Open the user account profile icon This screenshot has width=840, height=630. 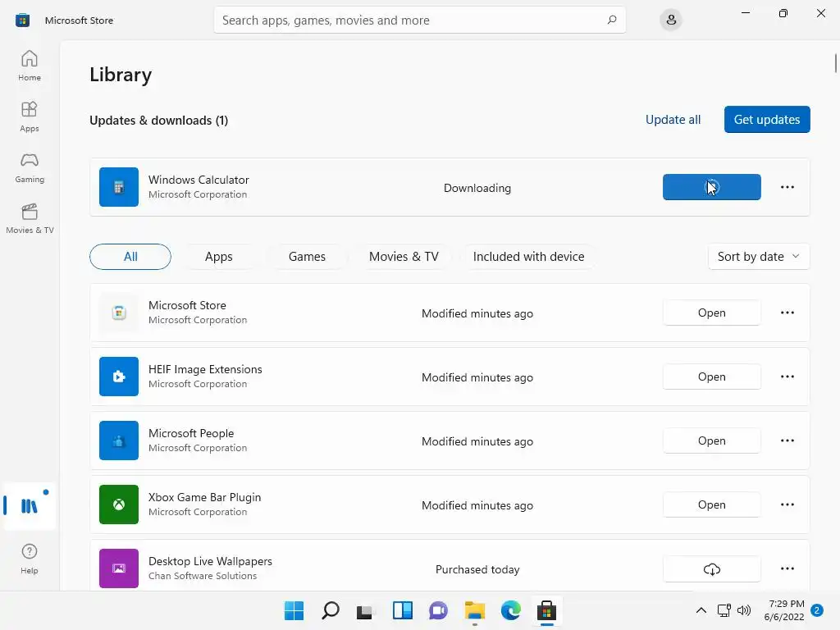pyautogui.click(x=671, y=21)
